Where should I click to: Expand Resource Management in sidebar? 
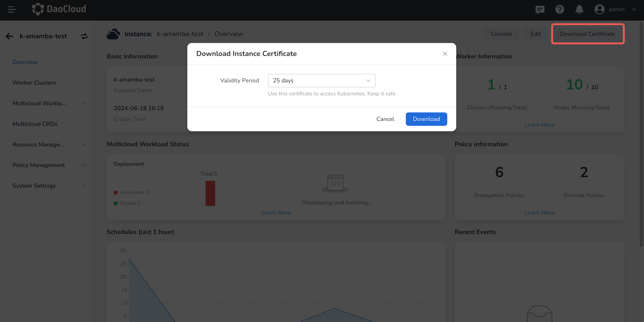84,145
